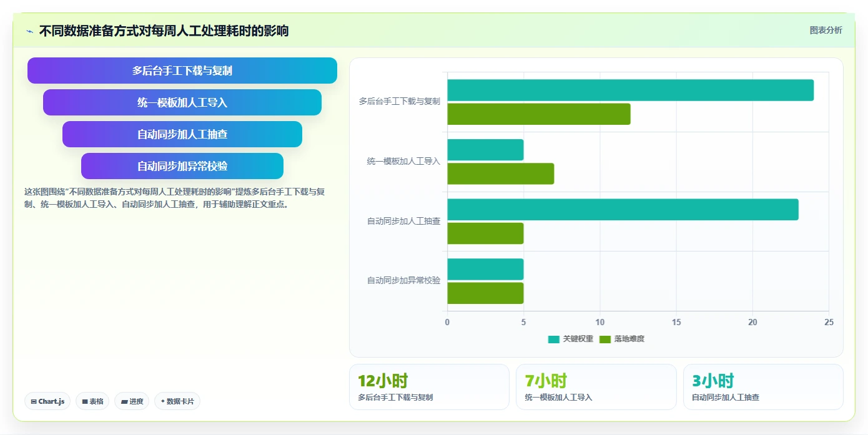Click the 统一模板加人工导入 caption under 7小时
The height and width of the screenshot is (435, 868).
pyautogui.click(x=558, y=398)
